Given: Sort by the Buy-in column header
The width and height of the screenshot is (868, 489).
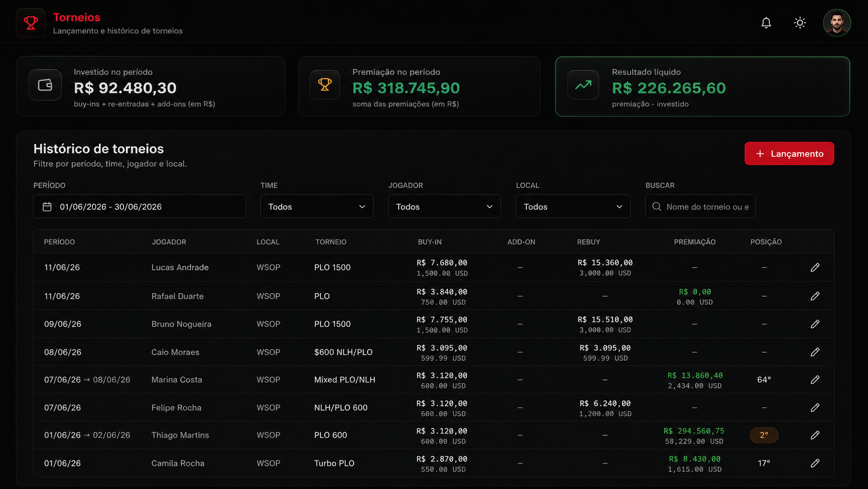Looking at the screenshot, I should tap(430, 242).
